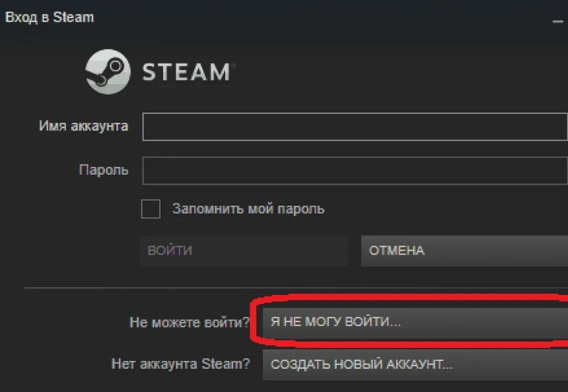
Task: Open the Я НЕ МОГУ ВОЙТИ help option
Action: click(x=415, y=322)
